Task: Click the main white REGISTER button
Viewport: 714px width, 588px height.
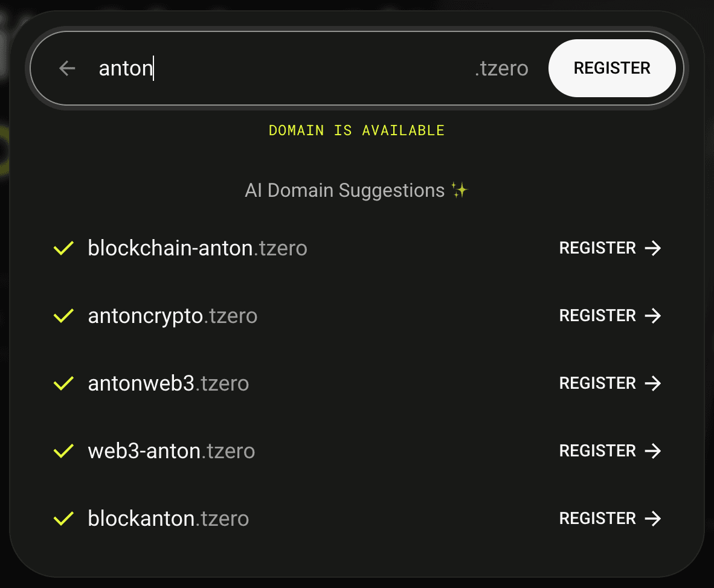Action: click(x=612, y=68)
